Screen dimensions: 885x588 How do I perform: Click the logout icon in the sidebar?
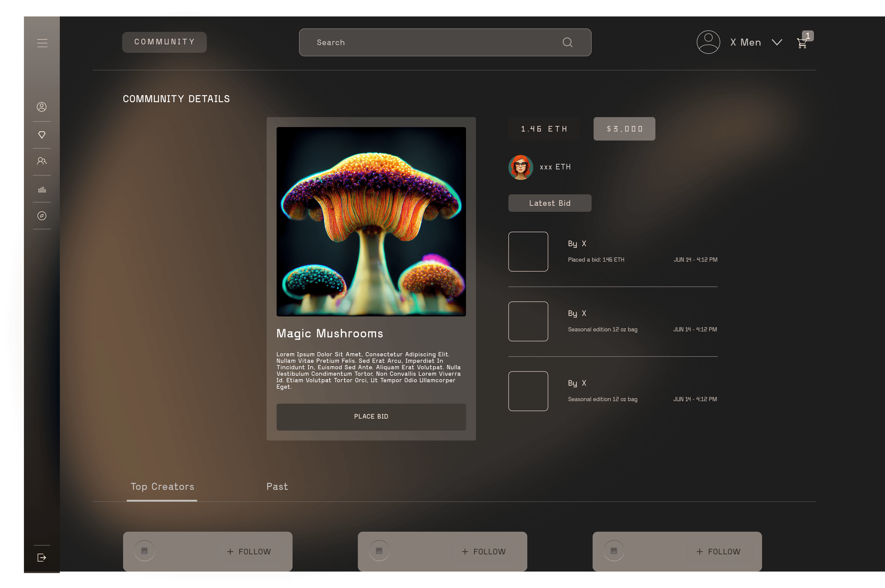(42, 558)
